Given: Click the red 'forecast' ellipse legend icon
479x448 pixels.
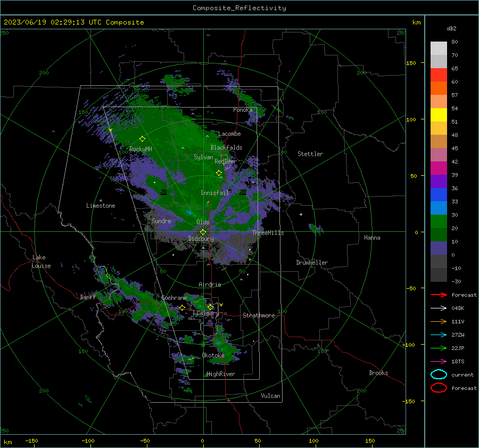Looking at the screenshot, I should (x=439, y=388).
